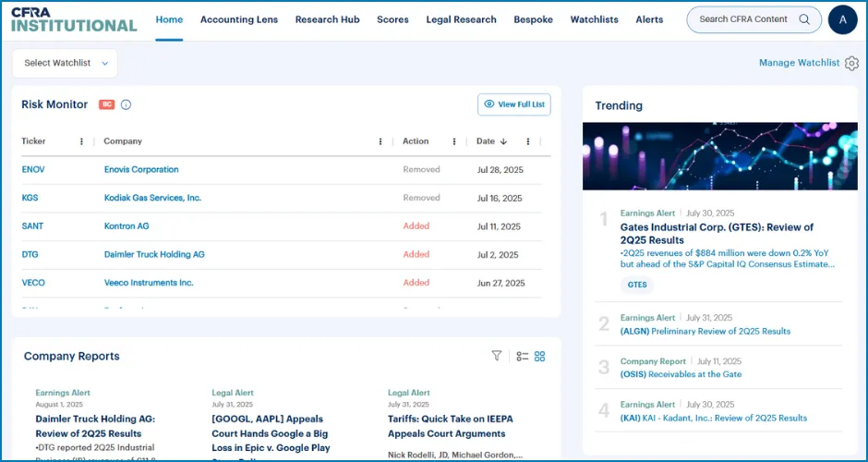
Task: Click the Trending banner image
Action: pyautogui.click(x=719, y=156)
